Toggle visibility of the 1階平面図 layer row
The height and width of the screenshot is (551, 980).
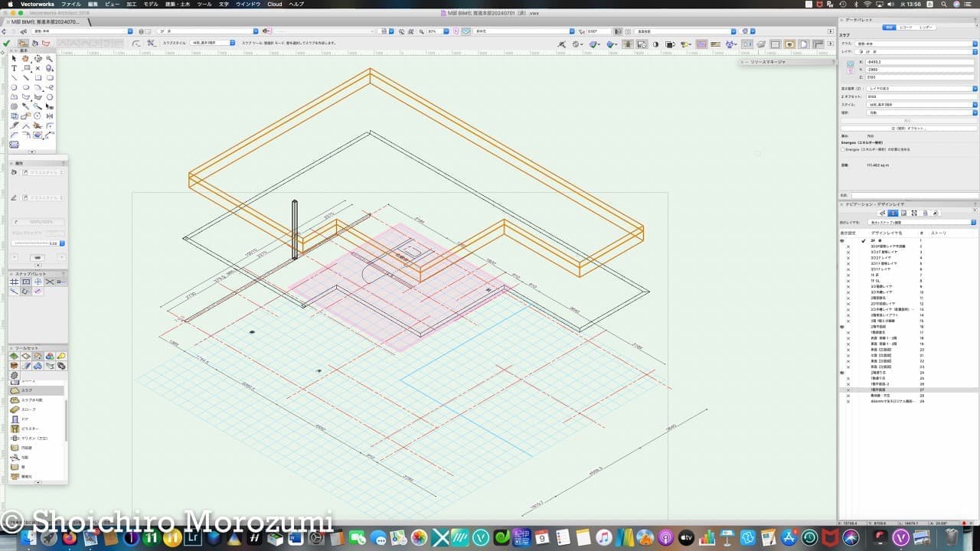pos(848,390)
